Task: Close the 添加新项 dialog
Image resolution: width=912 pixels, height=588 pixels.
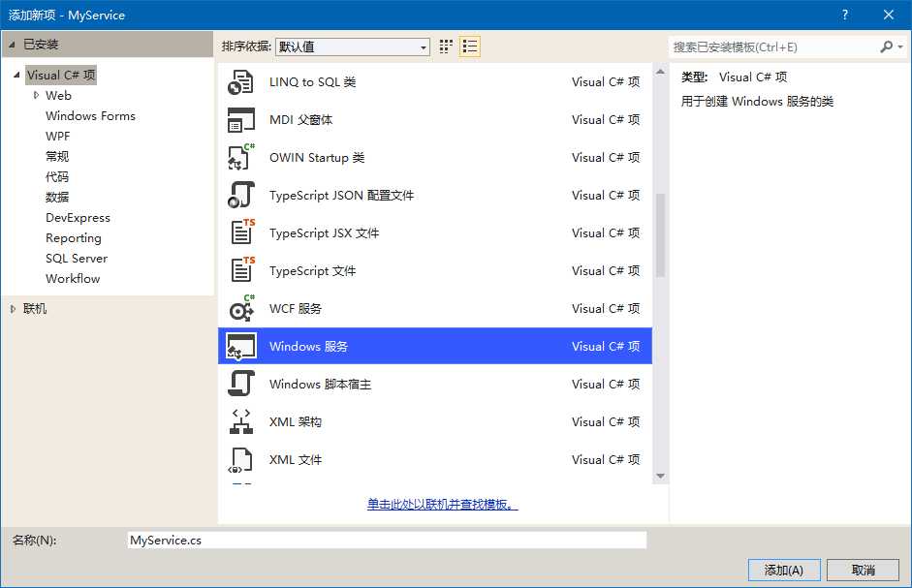Action: [x=888, y=15]
